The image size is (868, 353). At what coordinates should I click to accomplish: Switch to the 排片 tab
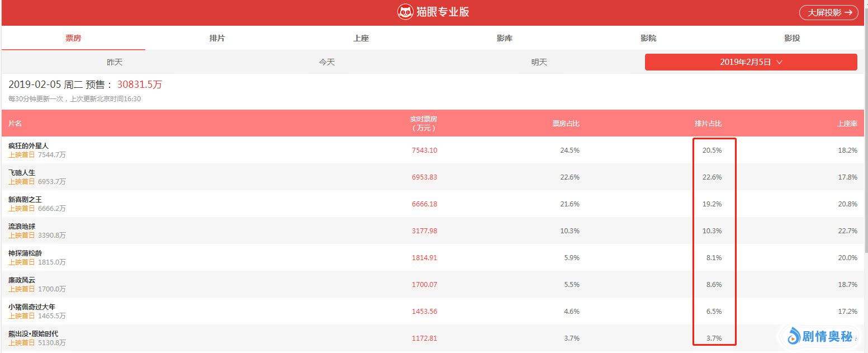[x=217, y=38]
